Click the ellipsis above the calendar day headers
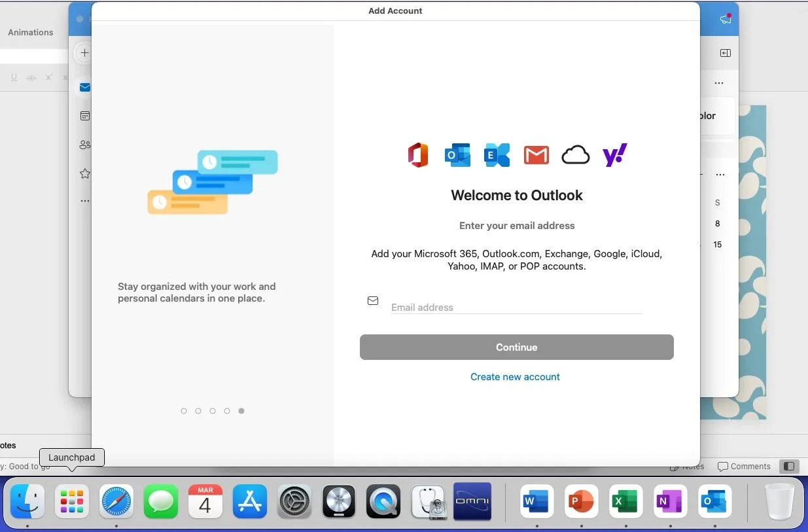Image resolution: width=808 pixels, height=532 pixels. point(720,175)
